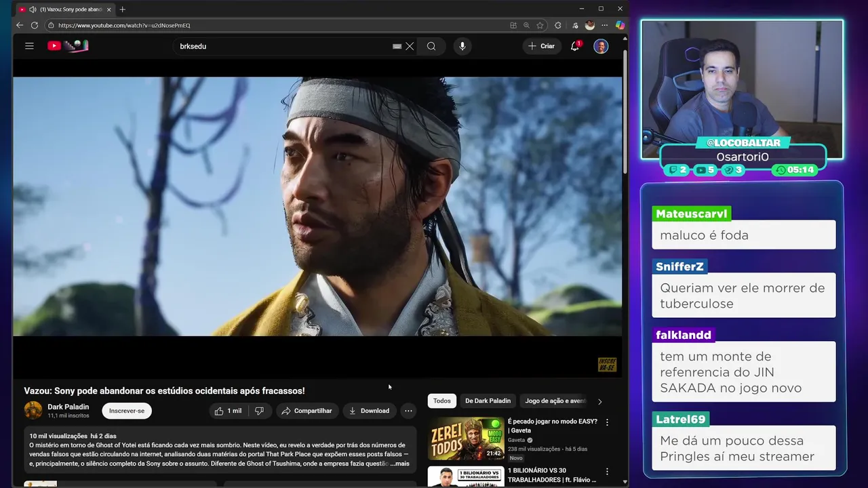Bookmark this page with star icon
868x488 pixels.
click(x=540, y=25)
